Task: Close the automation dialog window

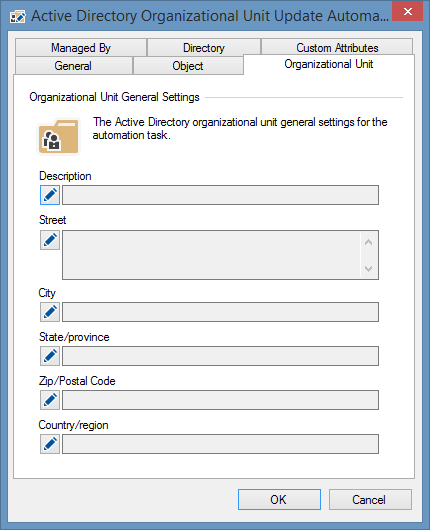Action: tap(407, 11)
